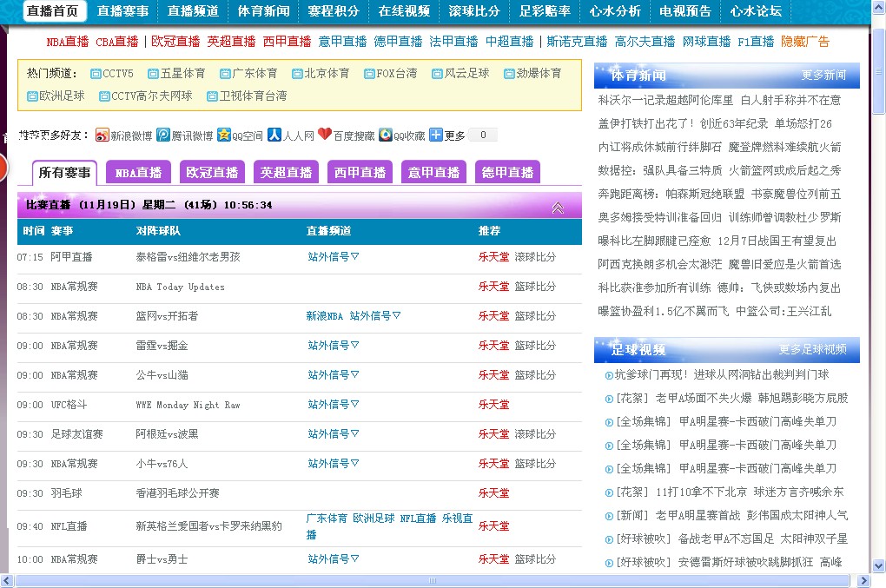Click the TV icon beside 五星体育
The height and width of the screenshot is (588, 886).
153,74
